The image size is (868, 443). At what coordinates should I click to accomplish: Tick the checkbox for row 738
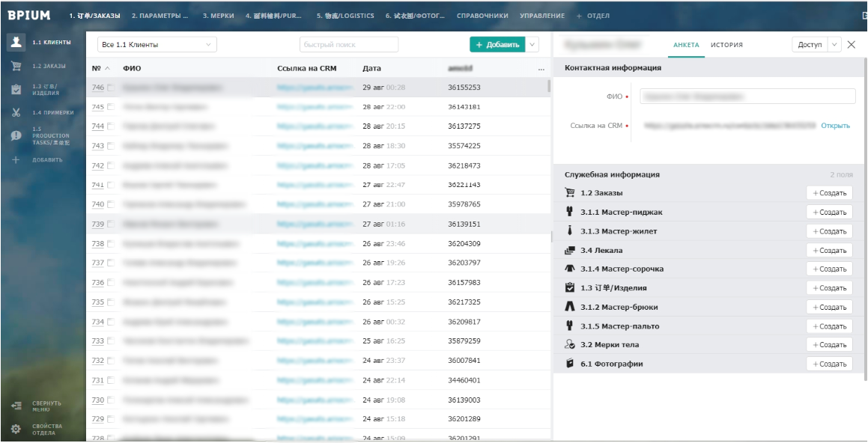tap(111, 243)
